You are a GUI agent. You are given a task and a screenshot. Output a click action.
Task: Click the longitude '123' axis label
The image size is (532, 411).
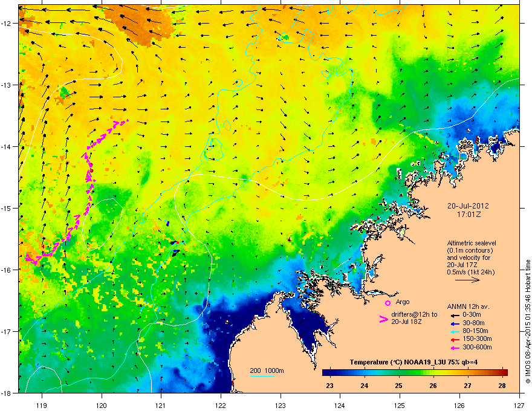click(281, 406)
